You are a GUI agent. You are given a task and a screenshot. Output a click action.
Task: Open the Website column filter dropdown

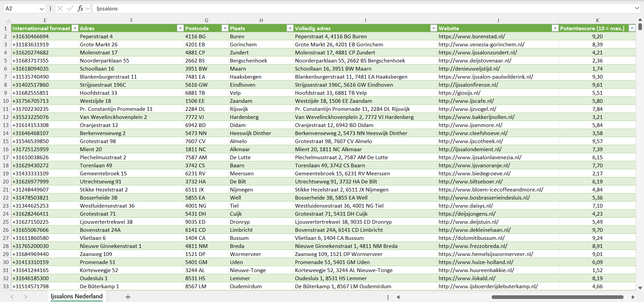click(555, 28)
